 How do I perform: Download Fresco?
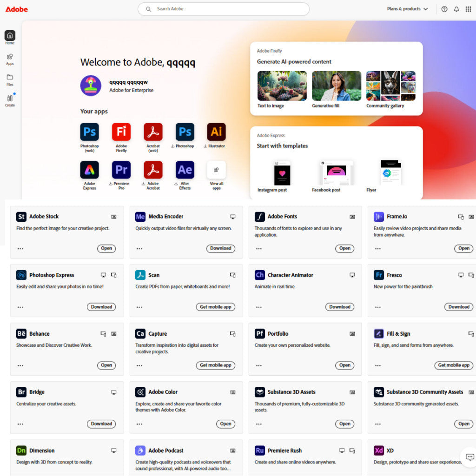tap(459, 307)
